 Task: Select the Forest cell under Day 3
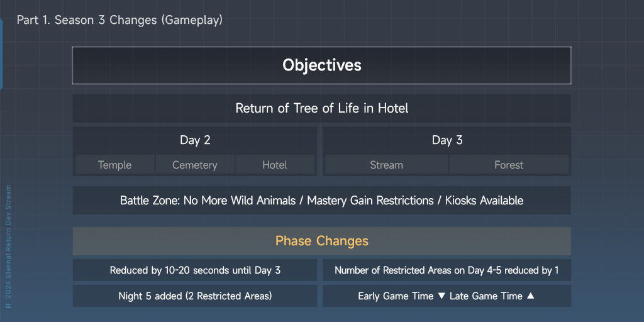click(509, 165)
